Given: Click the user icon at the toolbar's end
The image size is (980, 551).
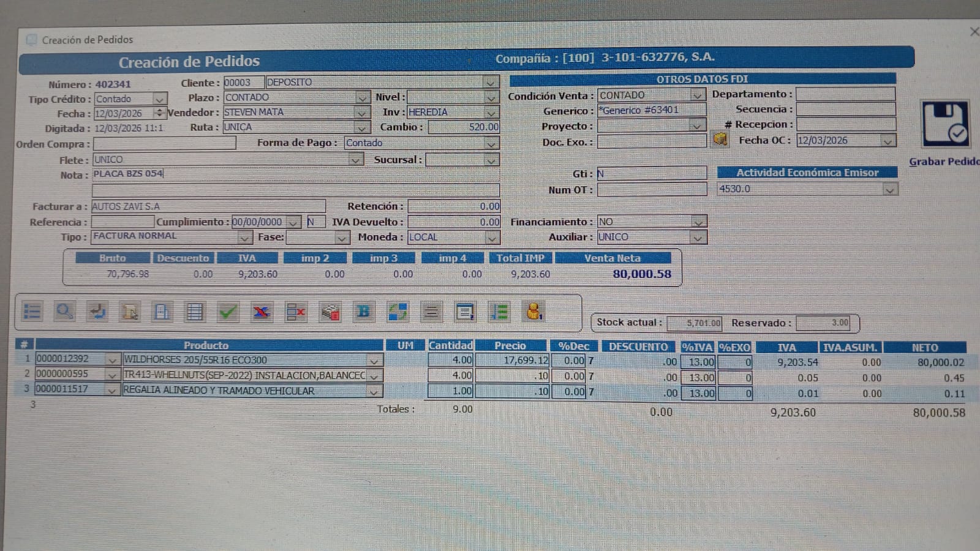Looking at the screenshot, I should click(x=534, y=312).
